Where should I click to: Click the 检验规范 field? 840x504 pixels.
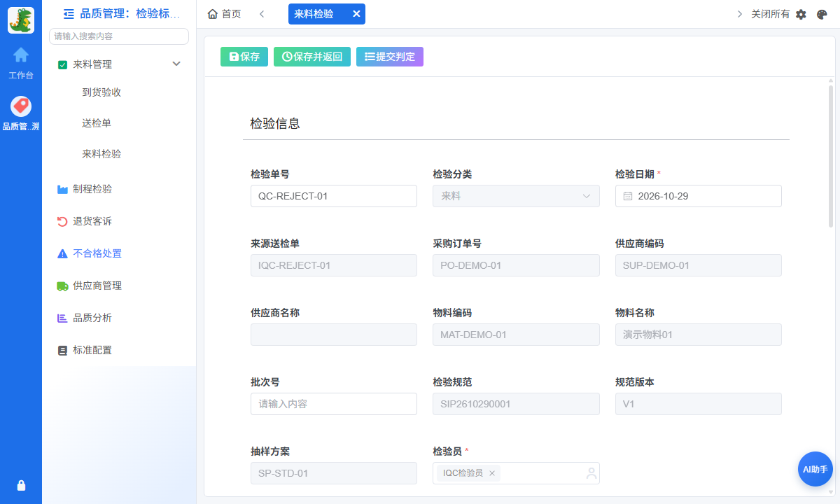click(516, 404)
